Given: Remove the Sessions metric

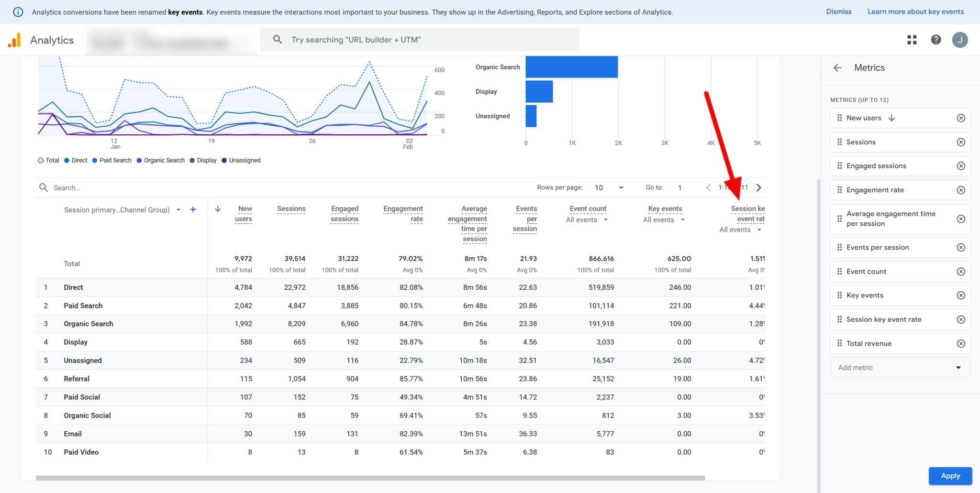Looking at the screenshot, I should (x=961, y=142).
